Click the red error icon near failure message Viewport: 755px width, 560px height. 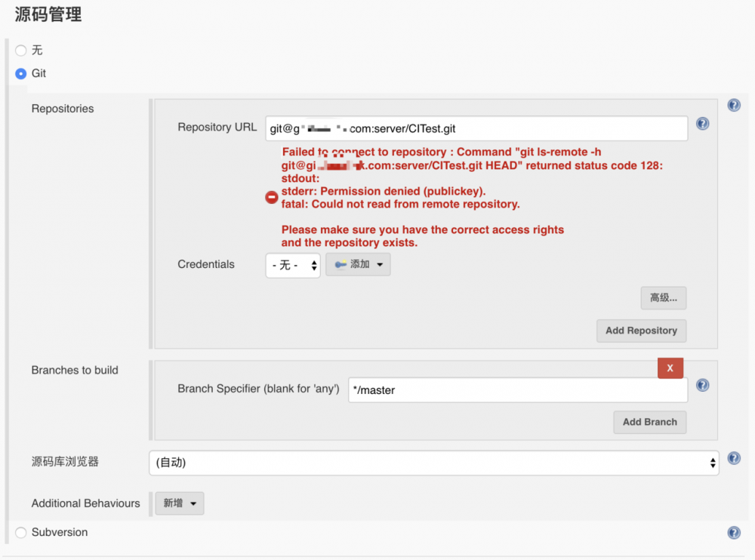pos(271,197)
